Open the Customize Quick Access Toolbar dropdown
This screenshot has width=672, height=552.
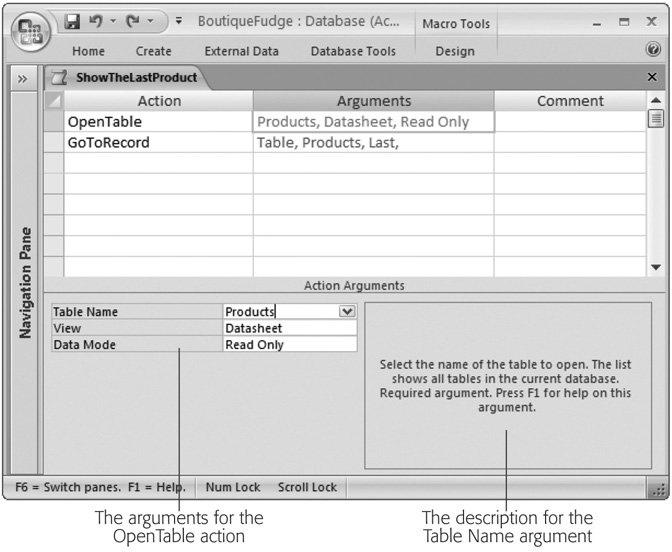tap(178, 21)
